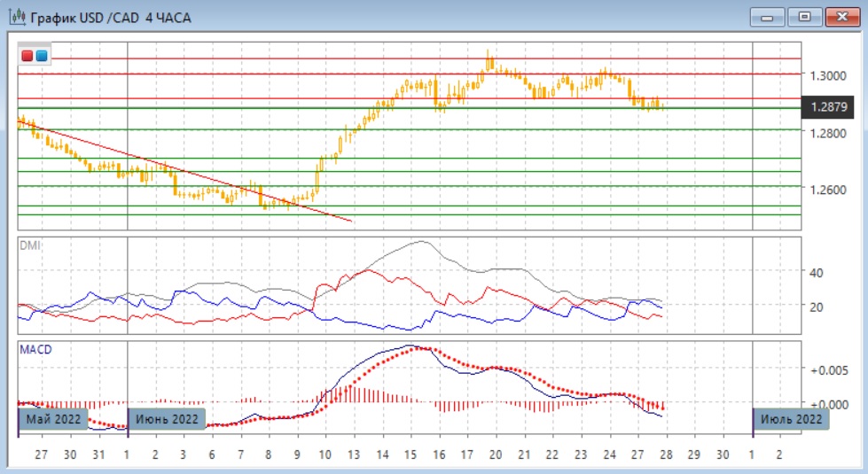
Task: Click the window title График USD/CAD 4 ЧАСА
Action: coord(111,18)
